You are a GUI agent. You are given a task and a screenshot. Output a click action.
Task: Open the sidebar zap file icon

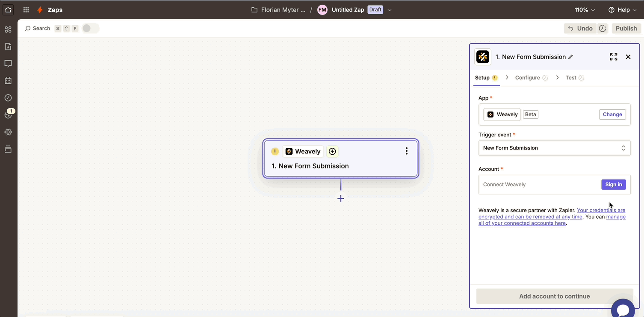click(x=8, y=47)
